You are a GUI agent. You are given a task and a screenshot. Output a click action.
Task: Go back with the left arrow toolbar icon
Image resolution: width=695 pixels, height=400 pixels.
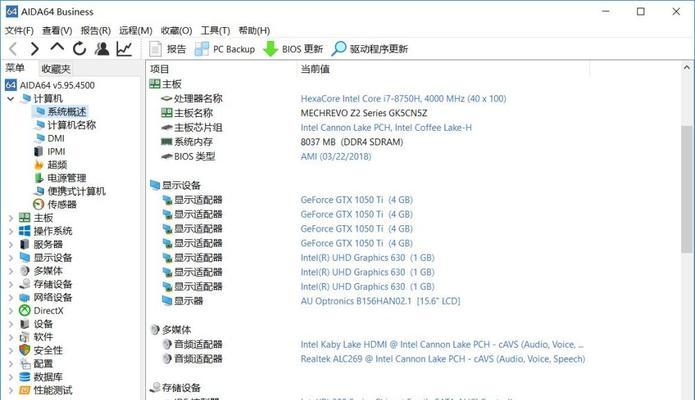pos(13,49)
